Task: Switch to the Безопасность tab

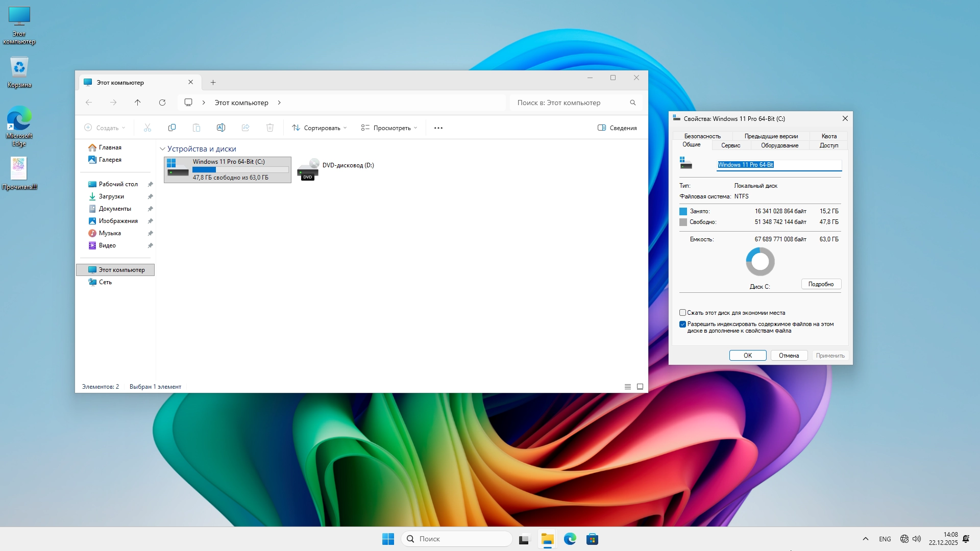Action: point(702,136)
